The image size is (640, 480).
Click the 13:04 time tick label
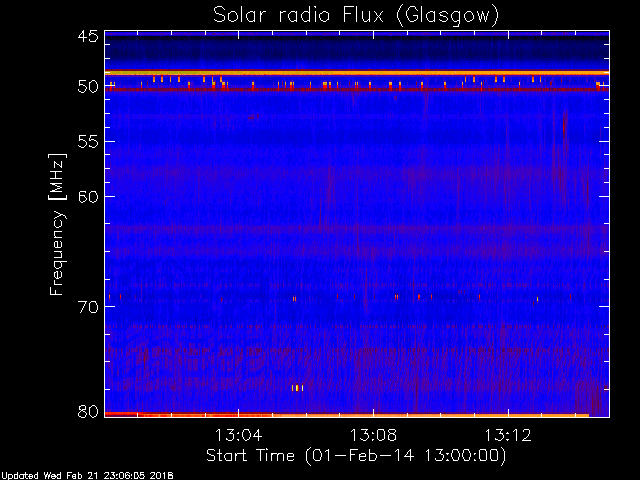[238, 435]
